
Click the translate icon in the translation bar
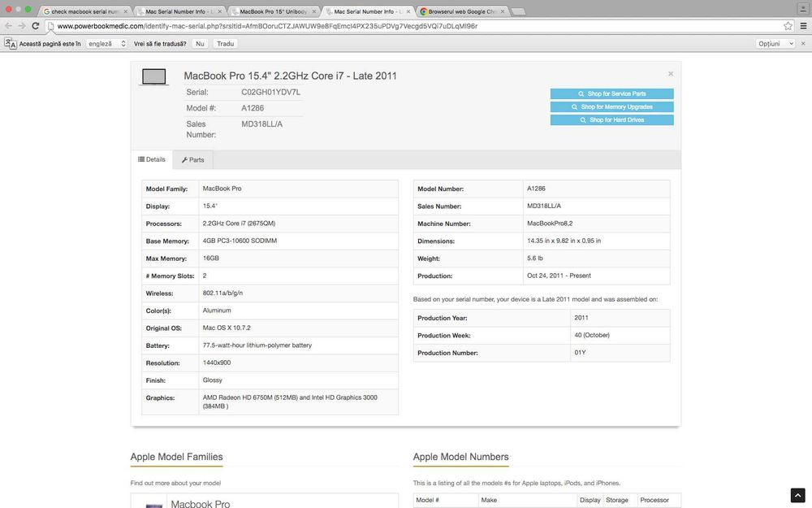(10, 44)
